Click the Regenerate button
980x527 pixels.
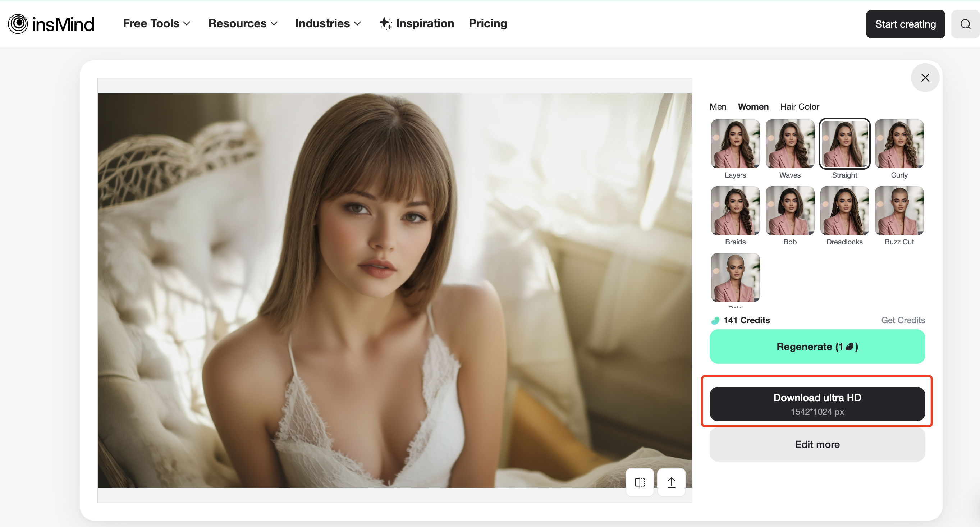pos(817,347)
